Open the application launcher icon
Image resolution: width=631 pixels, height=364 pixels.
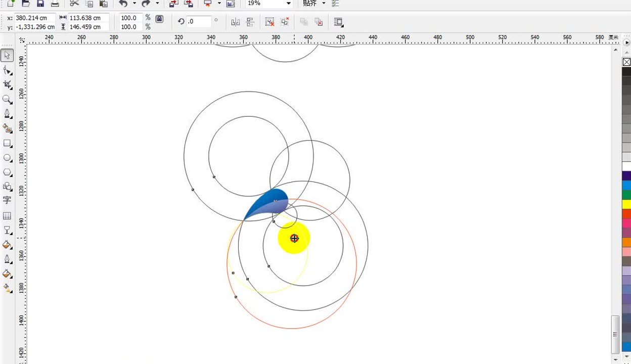click(208, 3)
